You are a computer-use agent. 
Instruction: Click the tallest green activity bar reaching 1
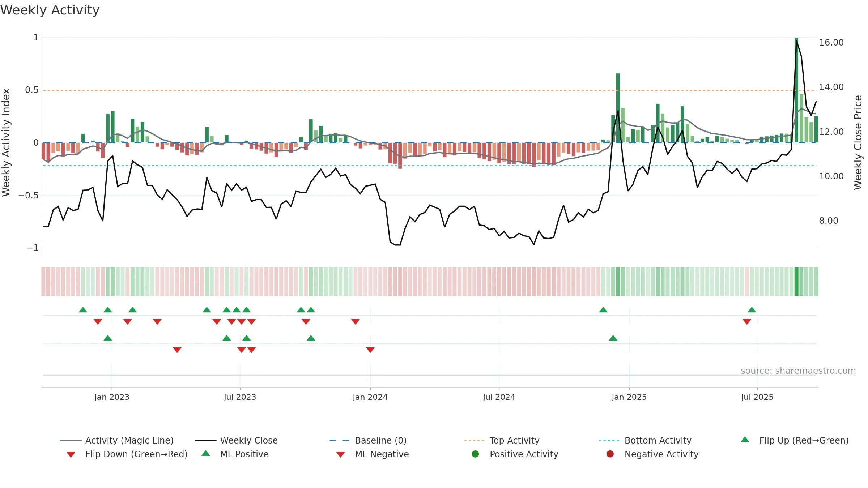796,90
